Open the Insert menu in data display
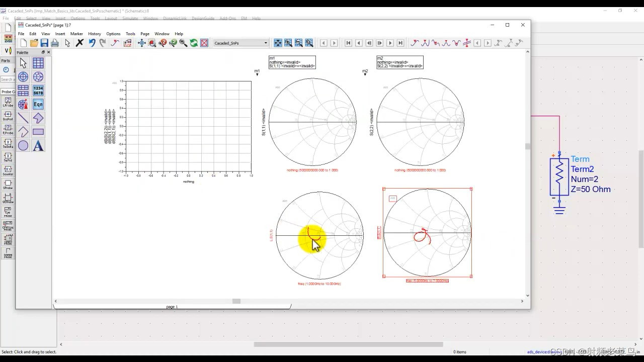 pos(60,34)
